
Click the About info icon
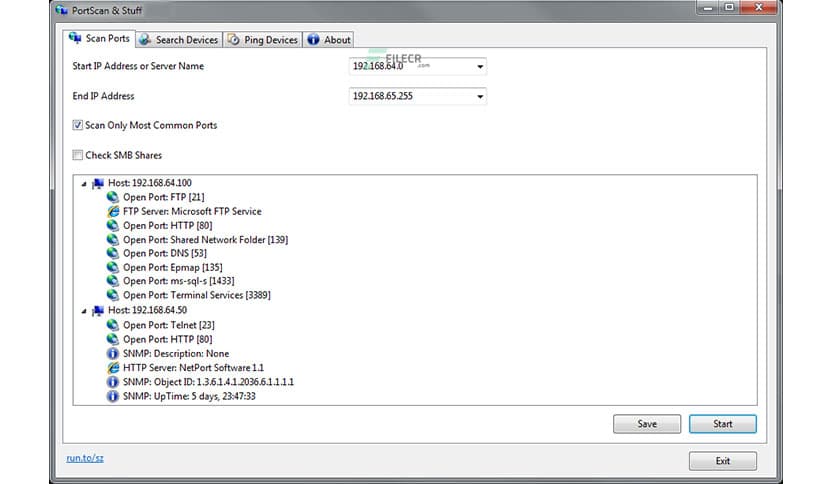click(314, 39)
